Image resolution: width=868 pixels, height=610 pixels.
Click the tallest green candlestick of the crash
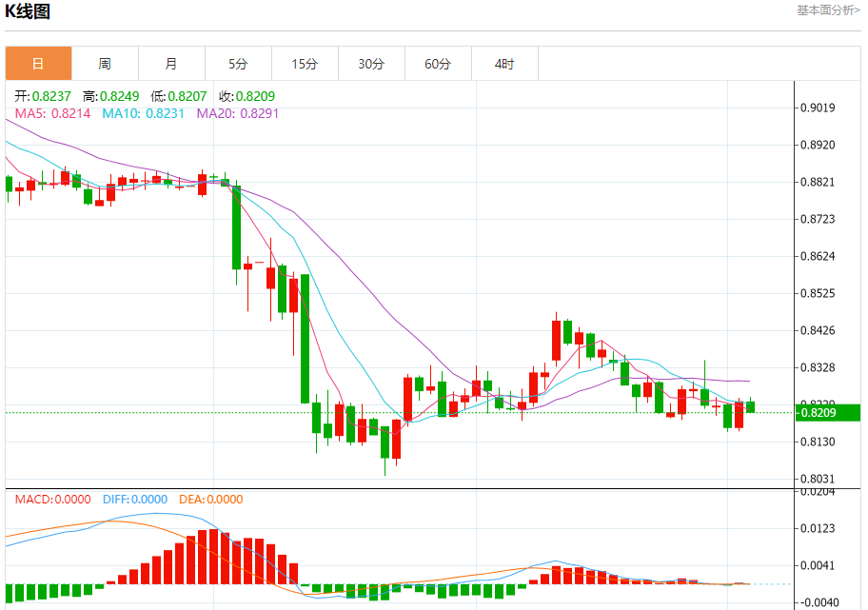305,338
